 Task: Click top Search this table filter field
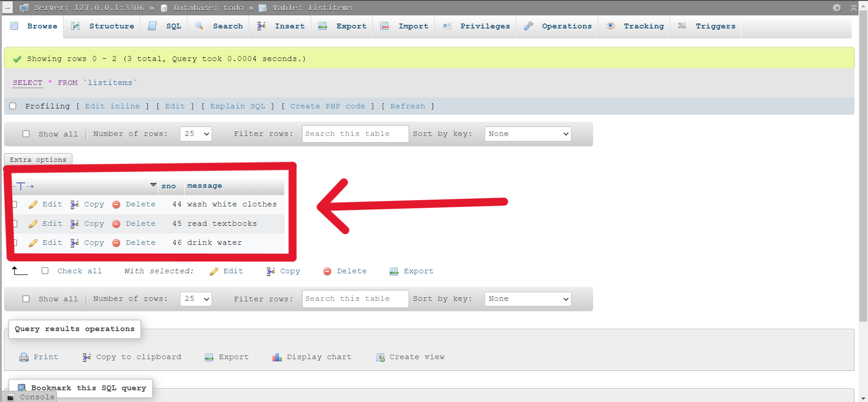tap(355, 134)
